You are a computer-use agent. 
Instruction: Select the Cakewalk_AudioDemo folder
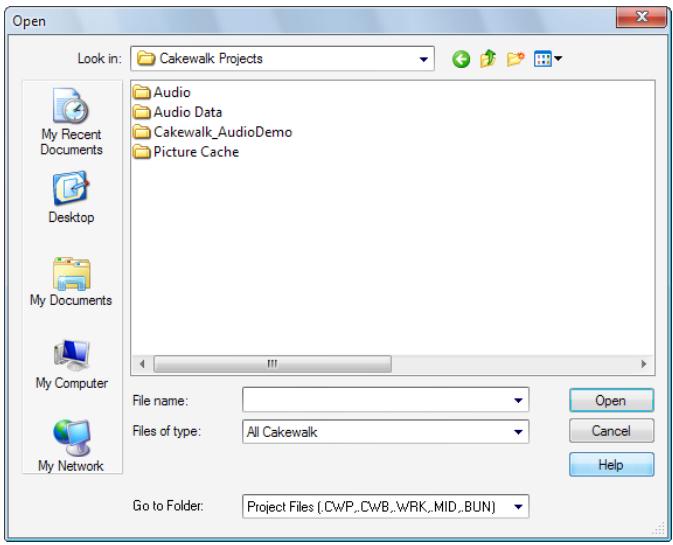click(x=212, y=132)
